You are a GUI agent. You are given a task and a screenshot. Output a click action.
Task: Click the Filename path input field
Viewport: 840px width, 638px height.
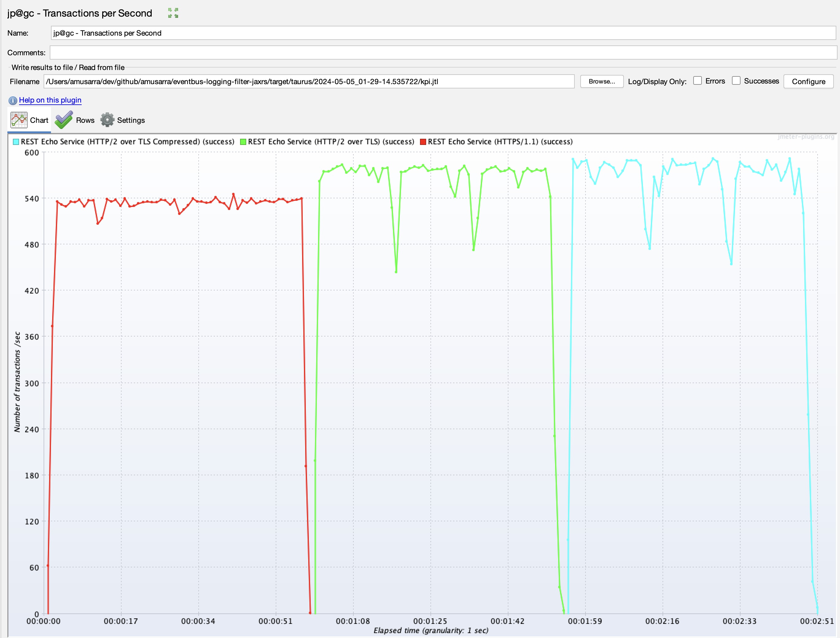click(309, 82)
